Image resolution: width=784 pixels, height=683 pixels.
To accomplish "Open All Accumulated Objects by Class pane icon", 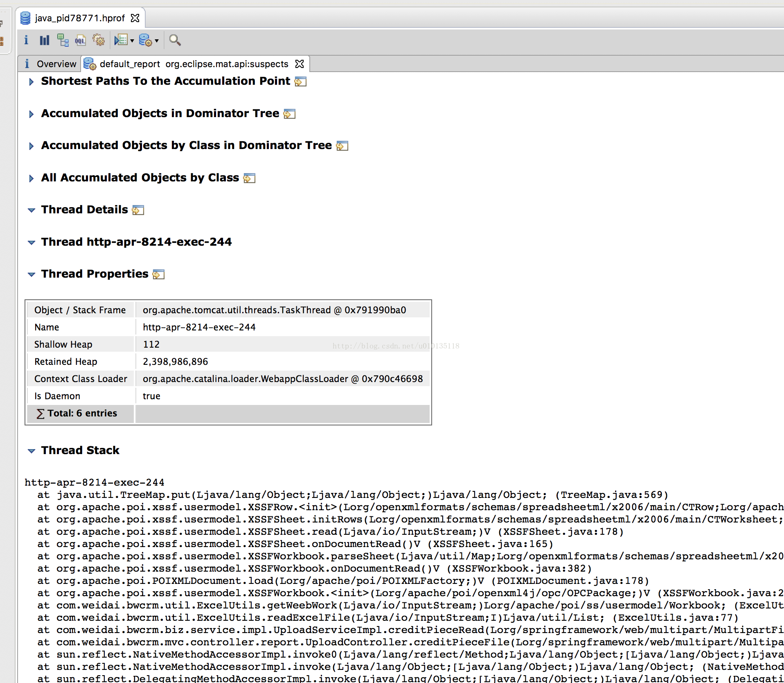I will click(249, 178).
